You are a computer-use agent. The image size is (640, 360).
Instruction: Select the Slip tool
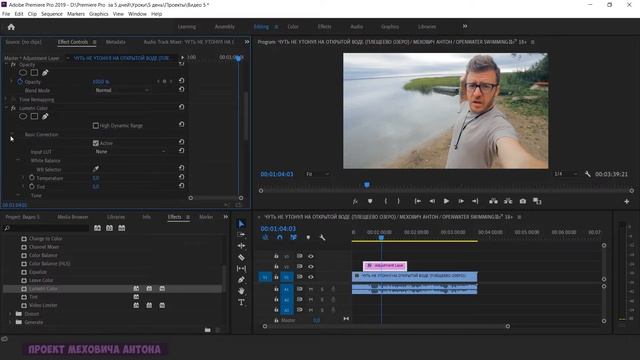click(x=241, y=269)
